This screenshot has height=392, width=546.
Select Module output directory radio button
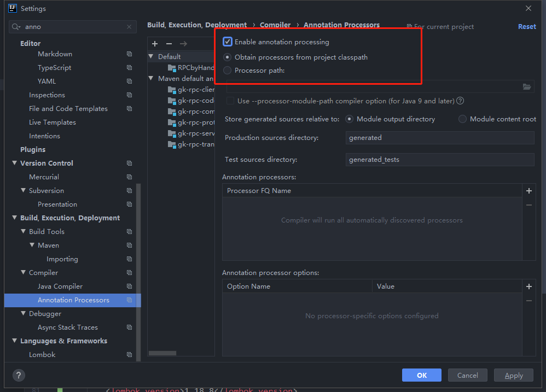349,119
